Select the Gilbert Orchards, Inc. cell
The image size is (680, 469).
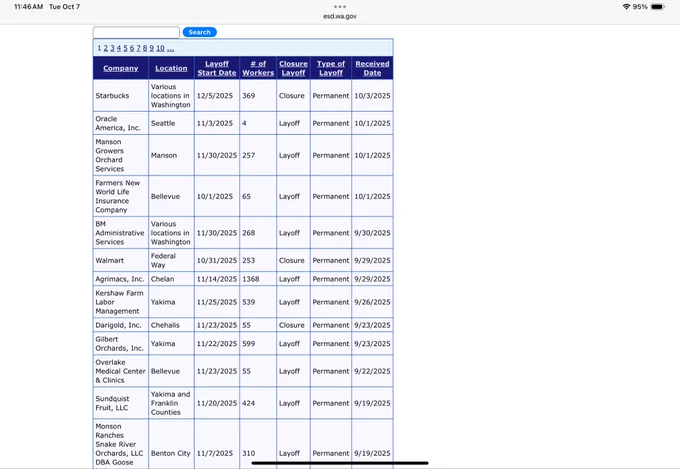tap(121, 344)
